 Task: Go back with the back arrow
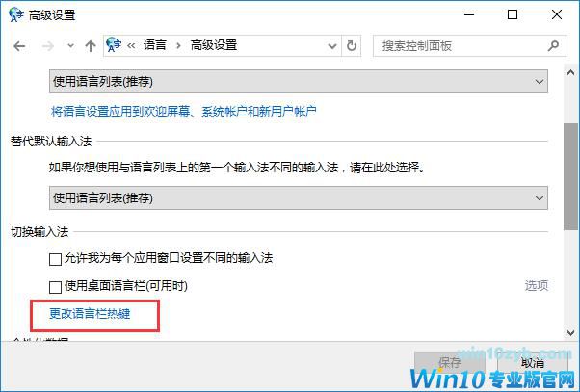19,46
